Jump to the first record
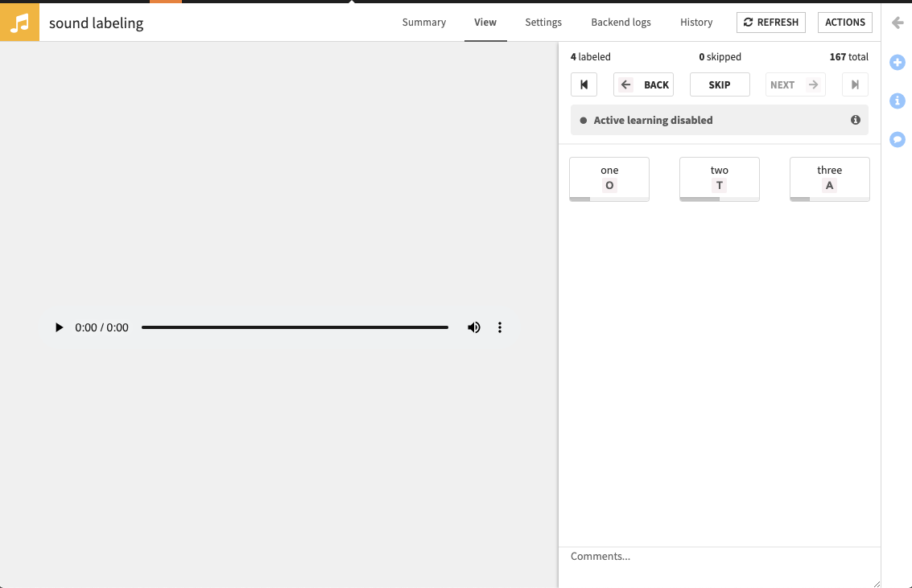Image resolution: width=912 pixels, height=588 pixels. (x=584, y=84)
